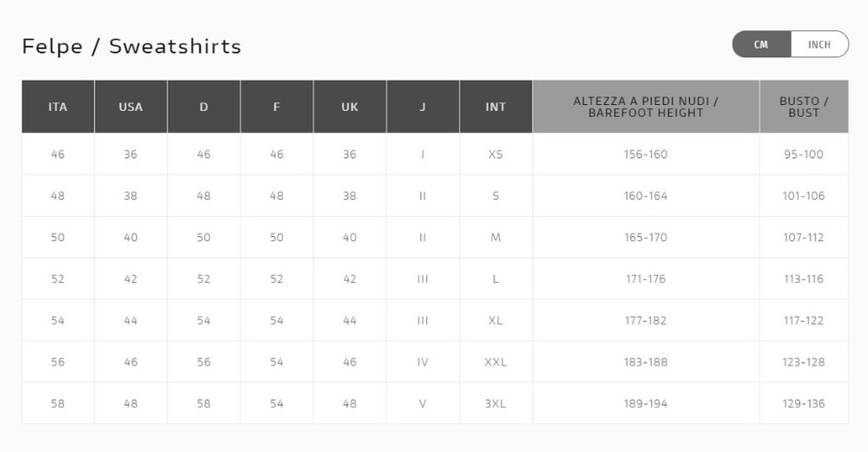Select the D column header
The image size is (868, 452).
point(203,107)
